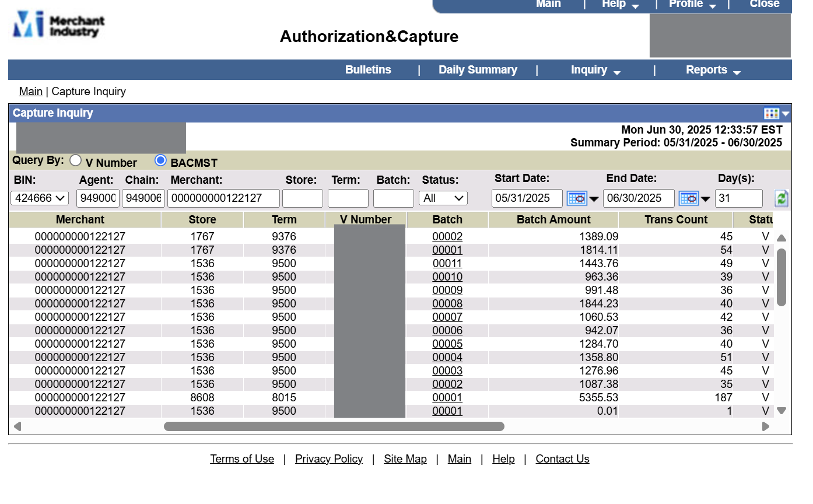
Task: Click the Help link in footer
Action: [503, 459]
